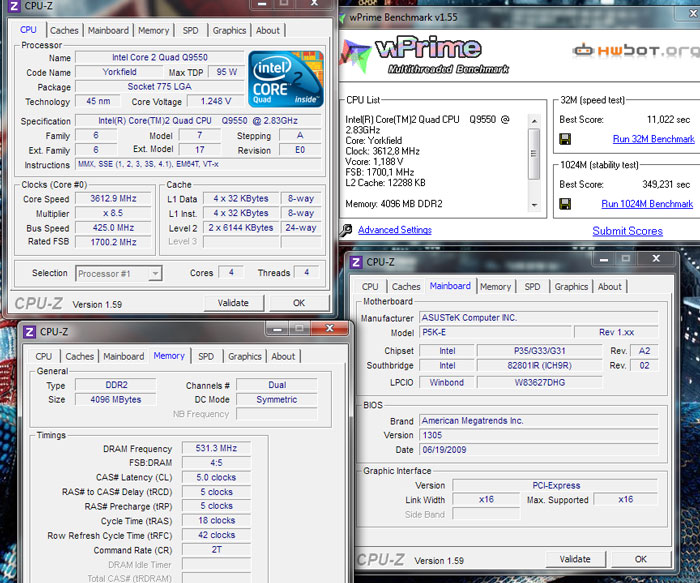
Task: Run the 1024M Benchmark link
Action: coord(647,204)
